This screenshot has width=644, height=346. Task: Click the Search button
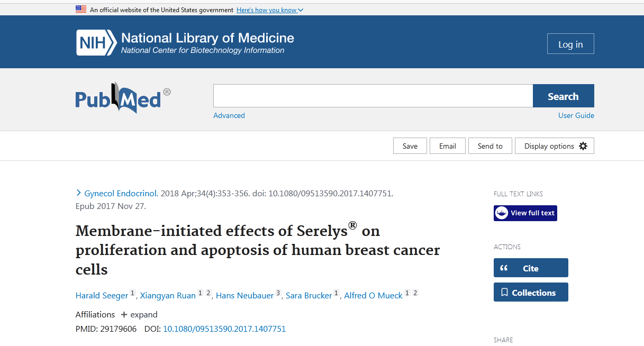click(x=563, y=96)
